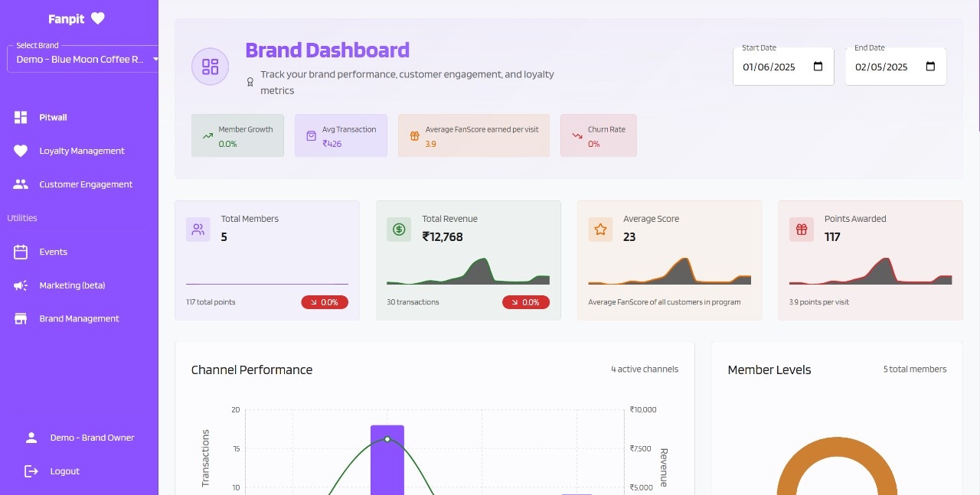The width and height of the screenshot is (980, 495).
Task: Click the Events calendar icon
Action: (21, 252)
